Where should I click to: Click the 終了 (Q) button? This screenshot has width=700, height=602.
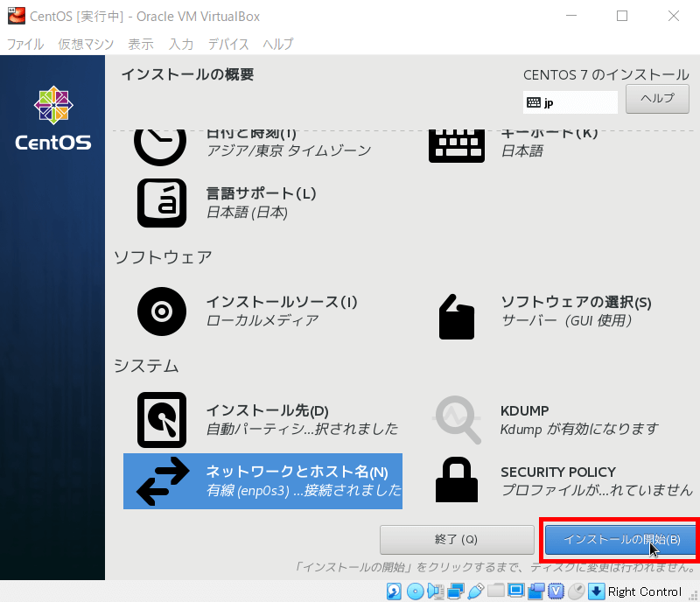pyautogui.click(x=457, y=540)
